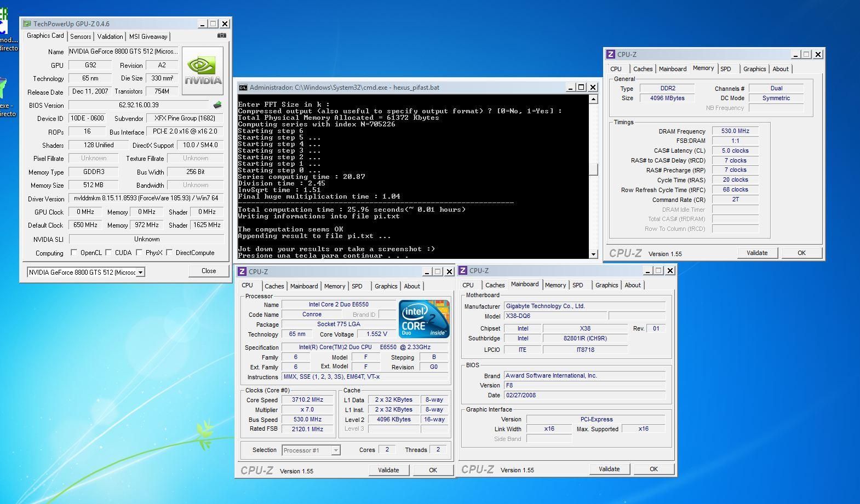860x504 pixels.
Task: Click the BIOS date 02/27/2008
Action: (584, 395)
